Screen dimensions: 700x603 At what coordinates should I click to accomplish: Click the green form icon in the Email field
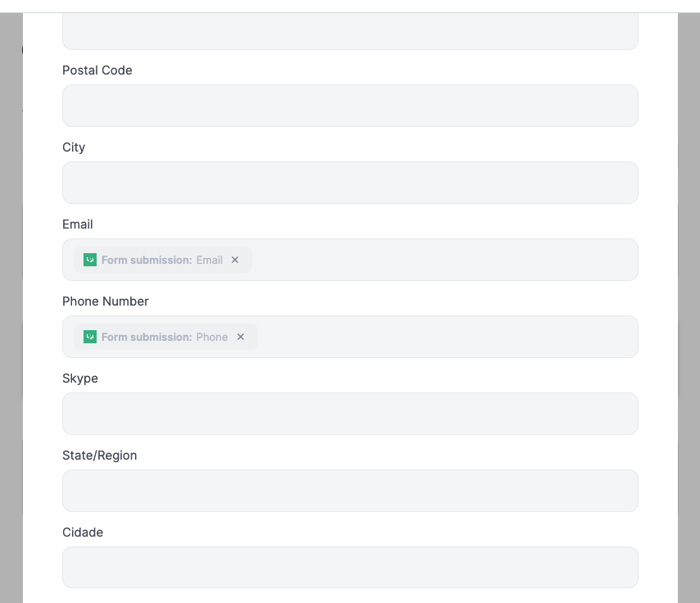(x=90, y=260)
